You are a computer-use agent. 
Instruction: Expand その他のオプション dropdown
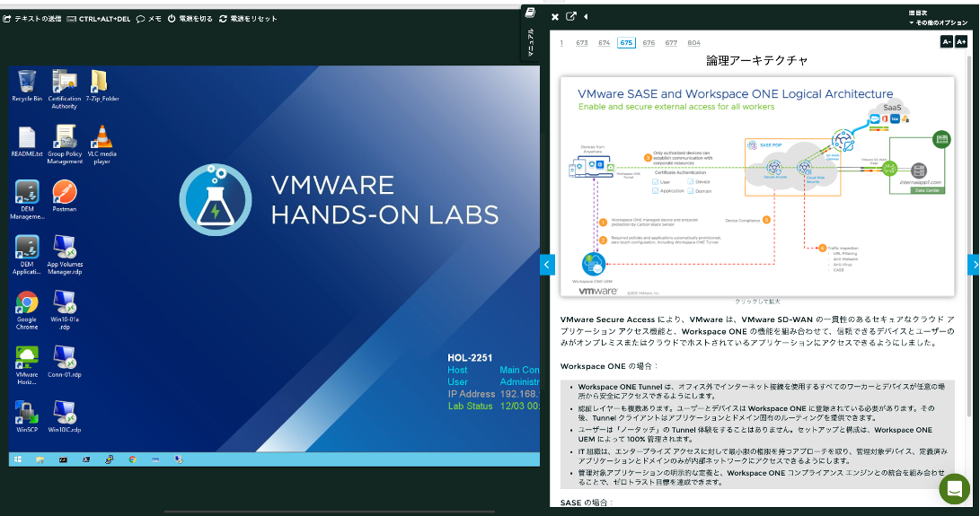938,22
